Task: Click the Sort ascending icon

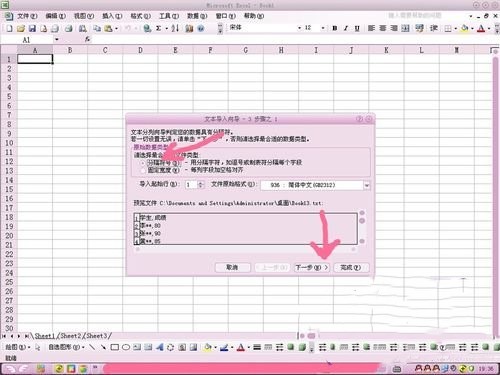Action: (x=175, y=29)
